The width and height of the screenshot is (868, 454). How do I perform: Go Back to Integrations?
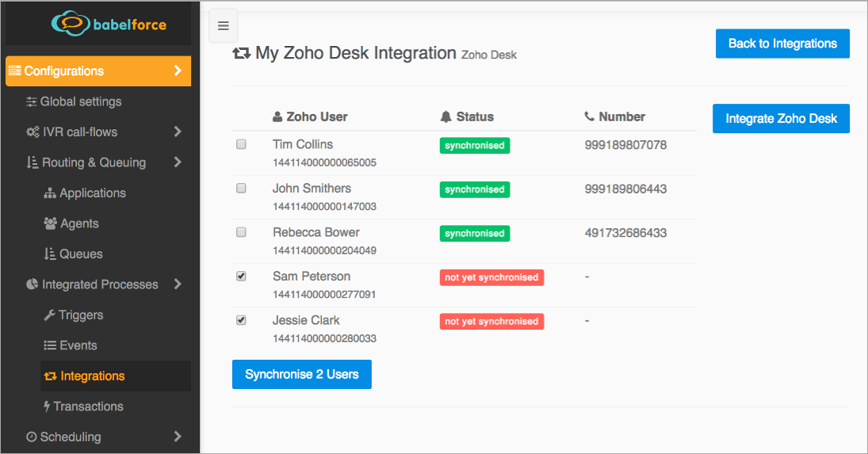(x=782, y=44)
